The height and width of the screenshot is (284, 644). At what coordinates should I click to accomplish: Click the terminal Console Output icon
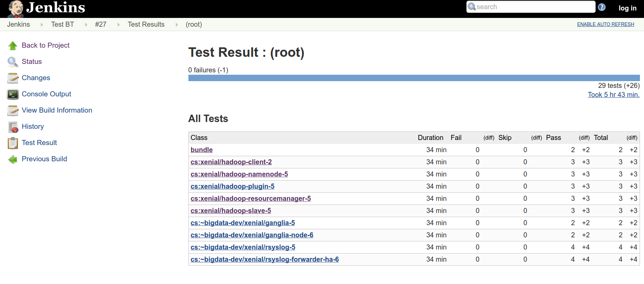[13, 94]
